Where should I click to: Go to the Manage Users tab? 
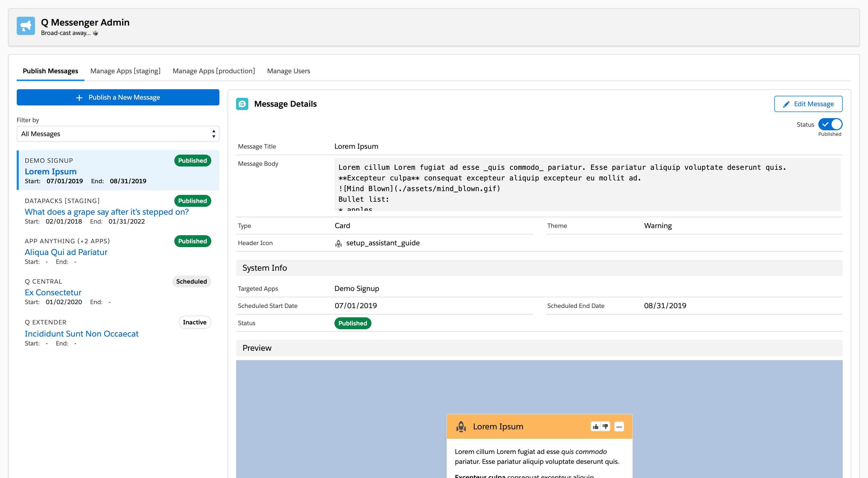[x=288, y=71]
